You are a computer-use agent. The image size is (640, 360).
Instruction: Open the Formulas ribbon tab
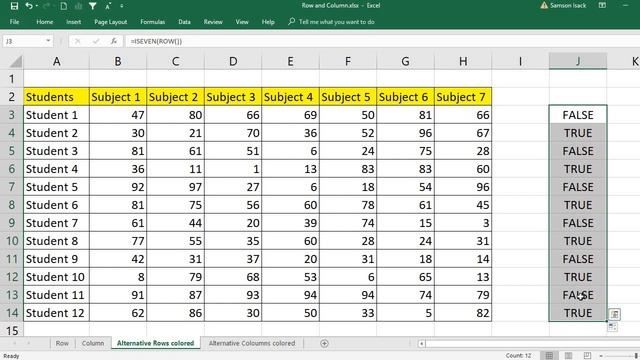click(x=153, y=22)
